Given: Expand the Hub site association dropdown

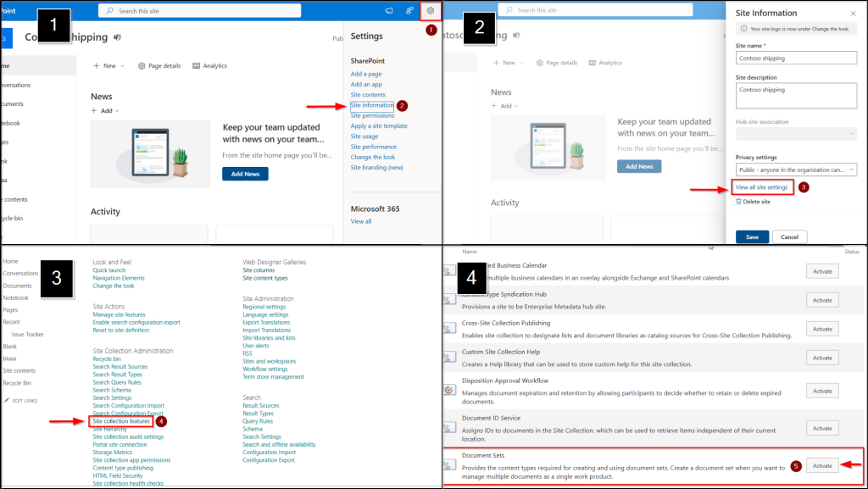Looking at the screenshot, I should click(796, 133).
